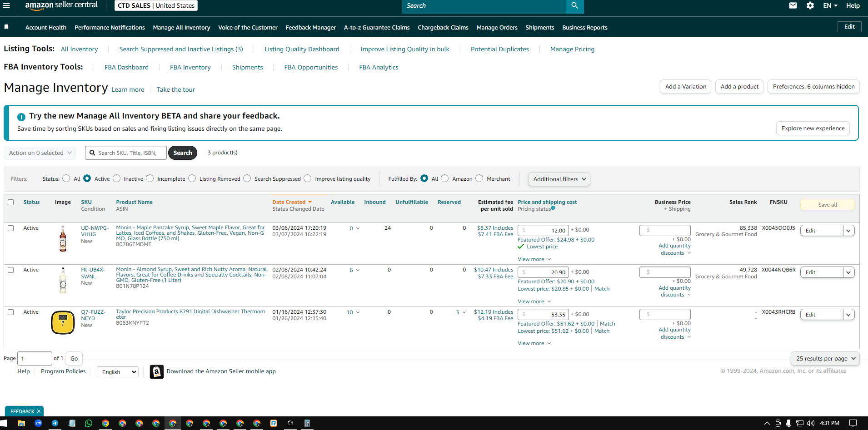
Task: Open File Explorer from the taskbar
Action: click(21, 423)
